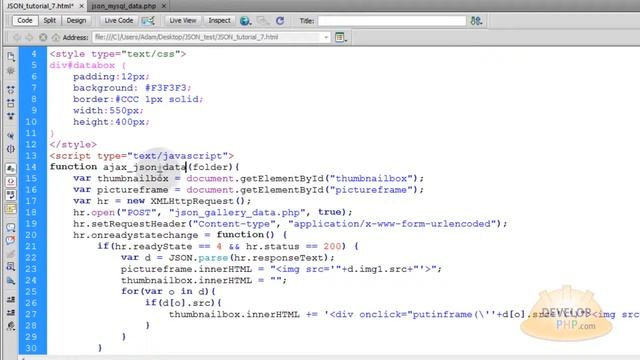Switch to Code view
Image resolution: width=640 pixels, height=360 pixels.
pos(25,20)
